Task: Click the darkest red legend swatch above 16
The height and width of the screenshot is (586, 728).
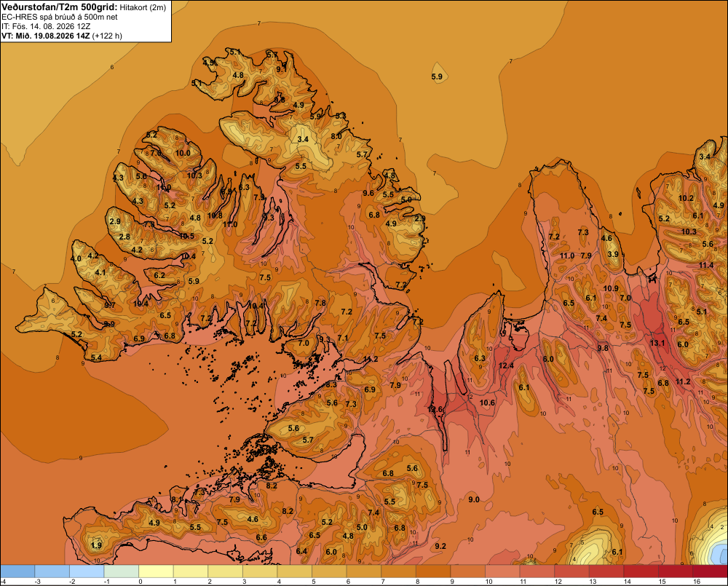Action: [x=710, y=571]
